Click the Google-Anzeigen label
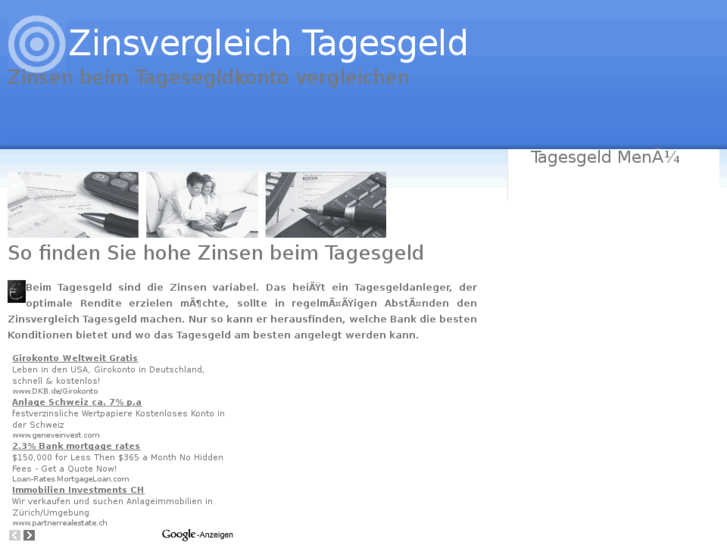 (x=198, y=534)
